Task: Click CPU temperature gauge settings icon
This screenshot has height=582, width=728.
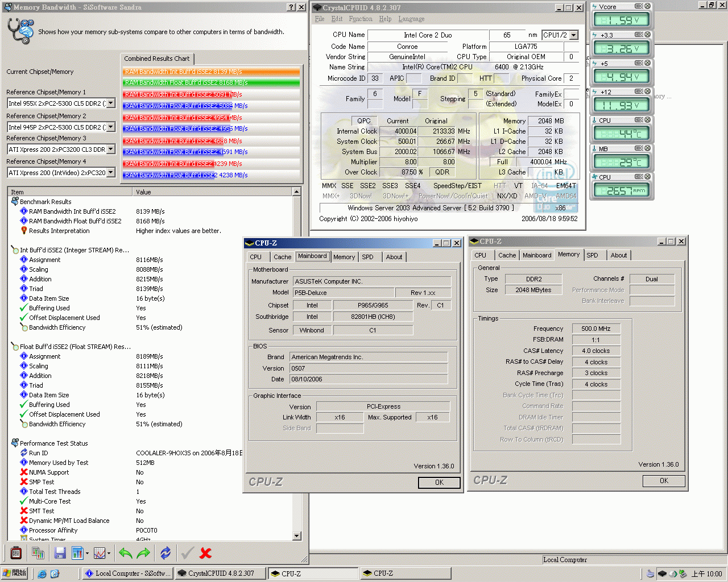Action: [x=639, y=120]
